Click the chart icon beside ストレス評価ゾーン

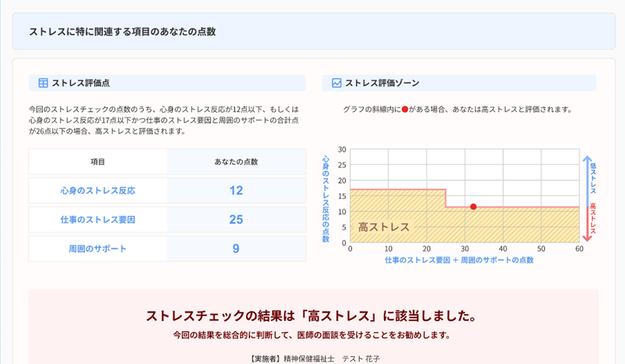(337, 83)
